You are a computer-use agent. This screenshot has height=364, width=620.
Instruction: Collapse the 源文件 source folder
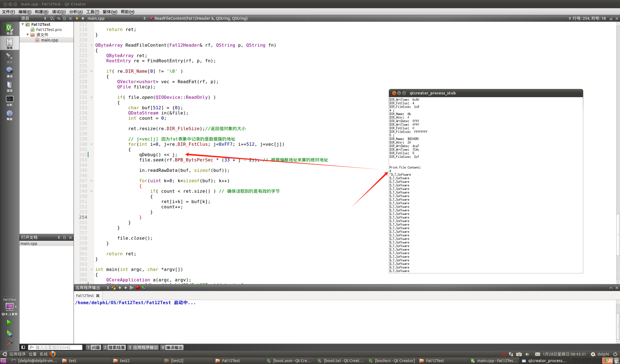click(x=28, y=35)
